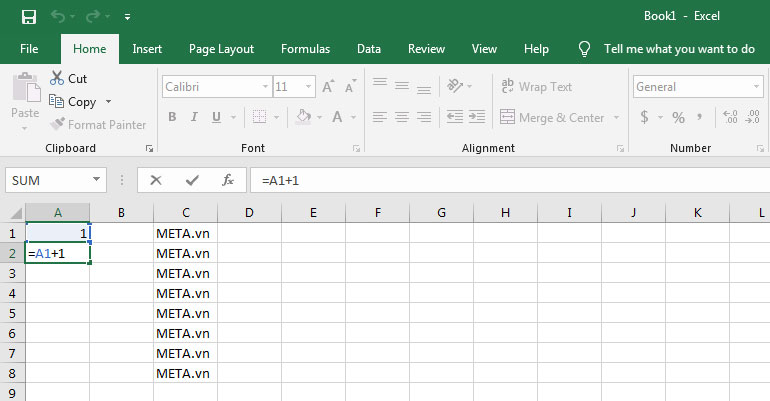Open the Calibri font name dropdown
The height and width of the screenshot is (401, 770).
pyautogui.click(x=265, y=87)
